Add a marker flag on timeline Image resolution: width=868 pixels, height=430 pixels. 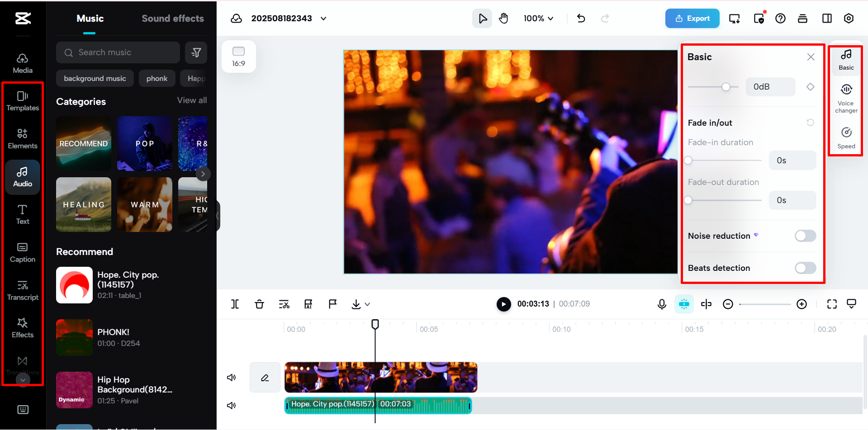pyautogui.click(x=332, y=304)
